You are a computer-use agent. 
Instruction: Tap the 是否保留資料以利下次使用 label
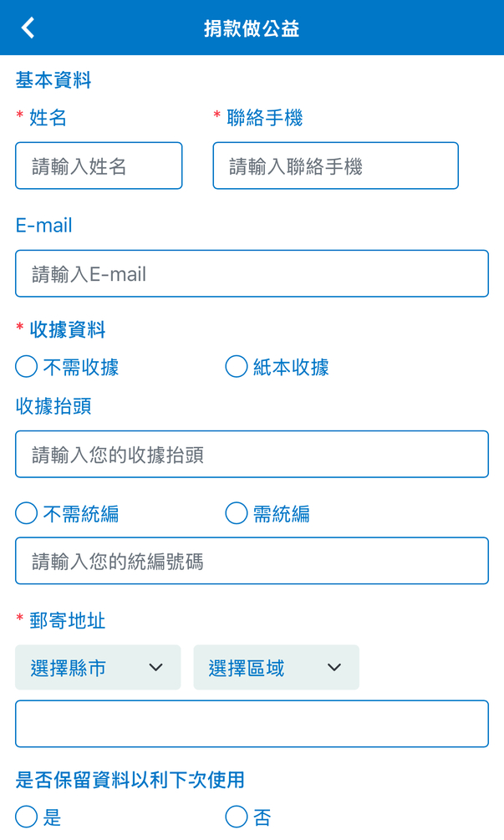click(x=130, y=780)
